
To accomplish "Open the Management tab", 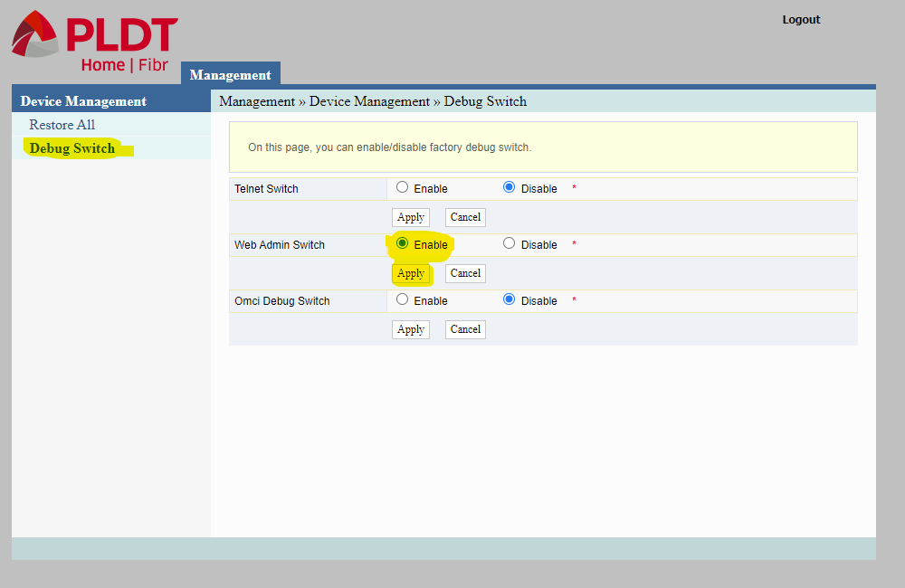I will point(230,74).
